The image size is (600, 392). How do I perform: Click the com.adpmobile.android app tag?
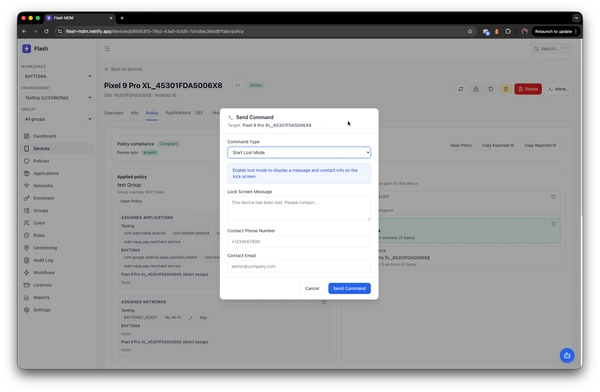[145, 233]
